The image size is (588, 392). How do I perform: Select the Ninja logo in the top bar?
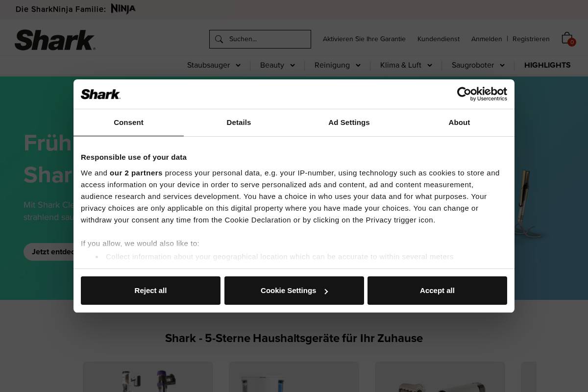[123, 9]
